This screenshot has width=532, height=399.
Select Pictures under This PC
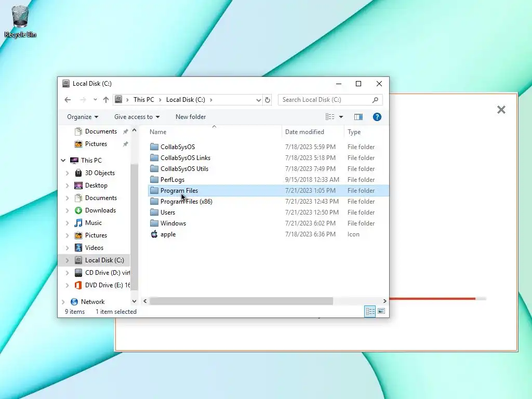pos(96,235)
